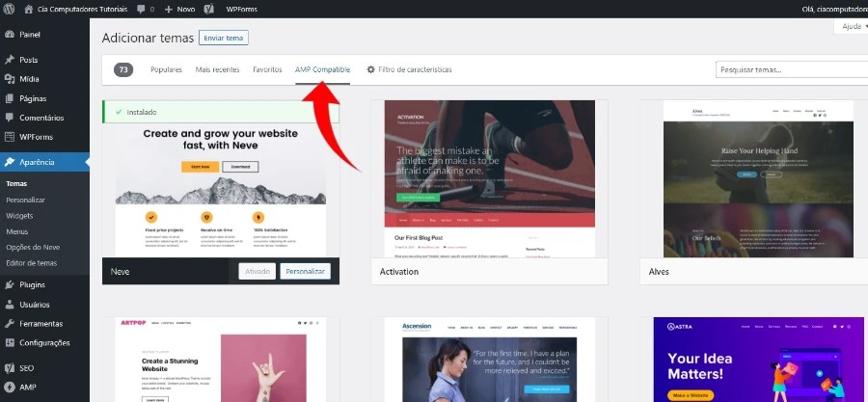
Task: Click the plus Novo icon
Action: 169,10
